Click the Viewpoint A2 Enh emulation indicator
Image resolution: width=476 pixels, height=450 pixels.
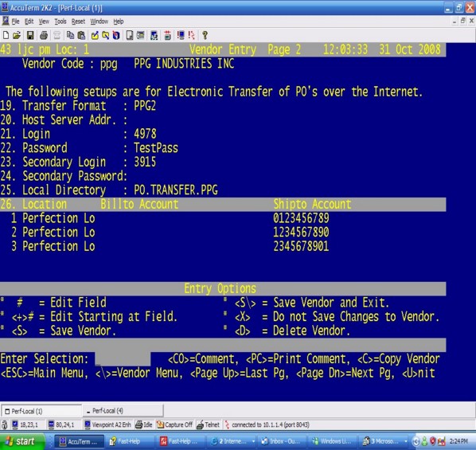tap(107, 425)
